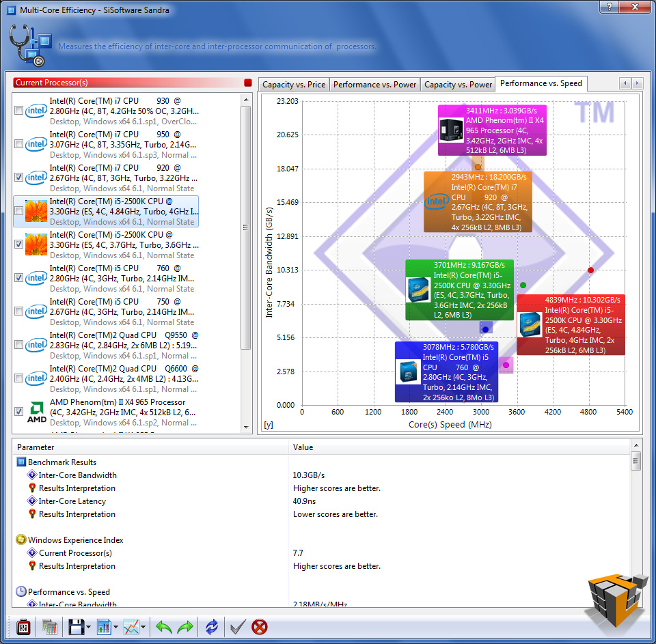Switch to Performance vs. Power tab
The width and height of the screenshot is (656, 644).
pyautogui.click(x=374, y=85)
